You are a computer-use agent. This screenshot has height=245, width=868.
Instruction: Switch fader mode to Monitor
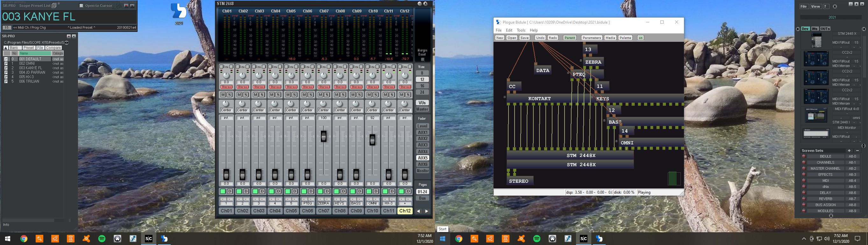[x=422, y=171]
